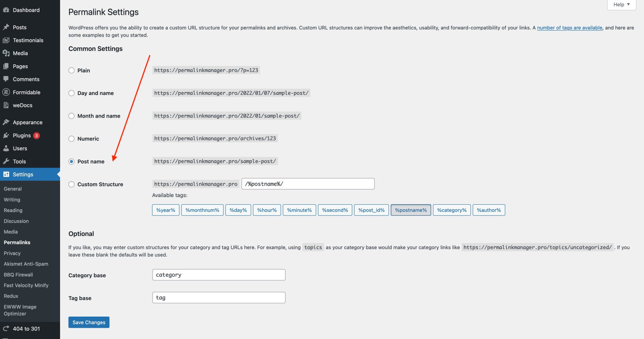This screenshot has width=644, height=339.
Task: Select the Posts pin icon
Action: [6, 27]
